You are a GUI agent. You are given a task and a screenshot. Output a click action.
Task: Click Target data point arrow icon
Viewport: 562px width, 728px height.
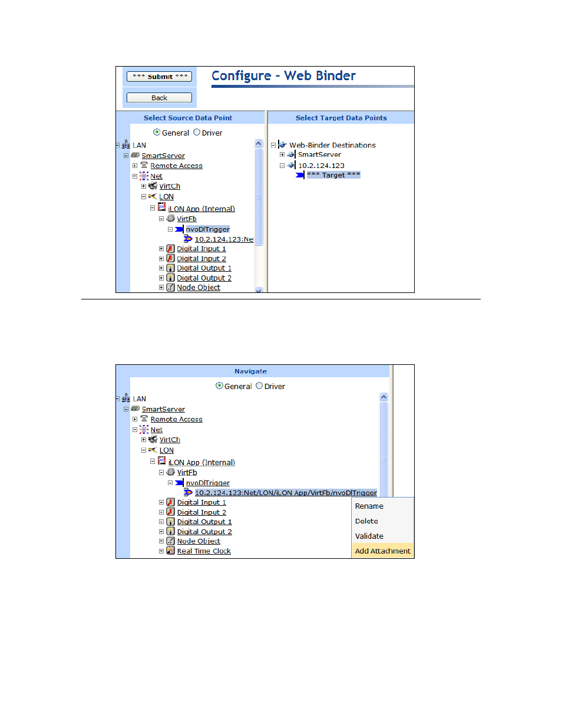click(300, 175)
